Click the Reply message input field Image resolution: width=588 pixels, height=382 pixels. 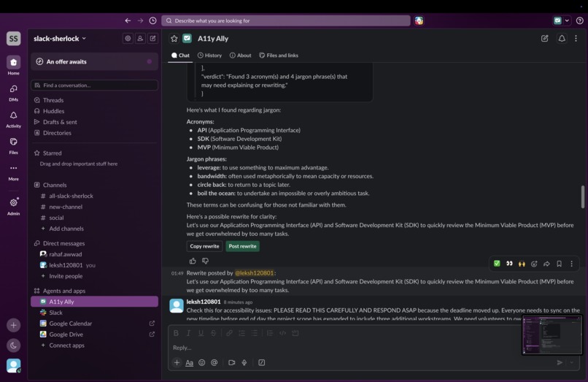pos(345,348)
